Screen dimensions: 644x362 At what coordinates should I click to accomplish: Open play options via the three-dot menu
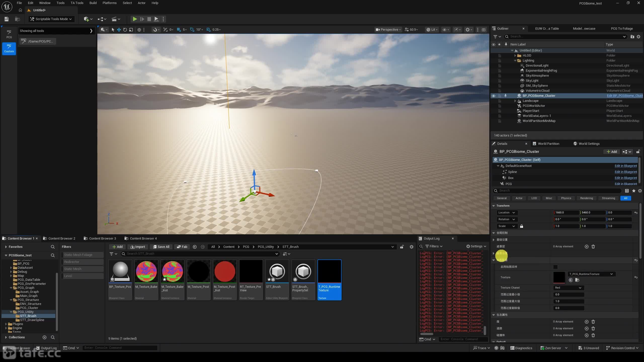pyautogui.click(x=163, y=19)
